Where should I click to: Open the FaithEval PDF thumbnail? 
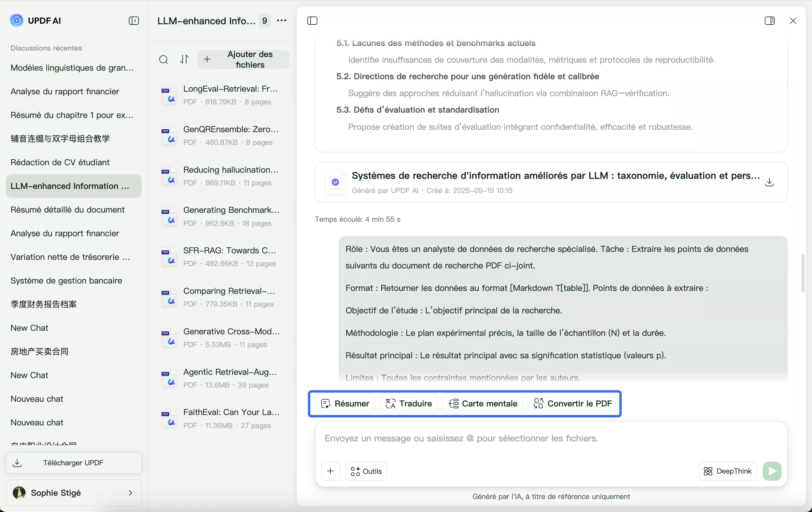coord(169,419)
